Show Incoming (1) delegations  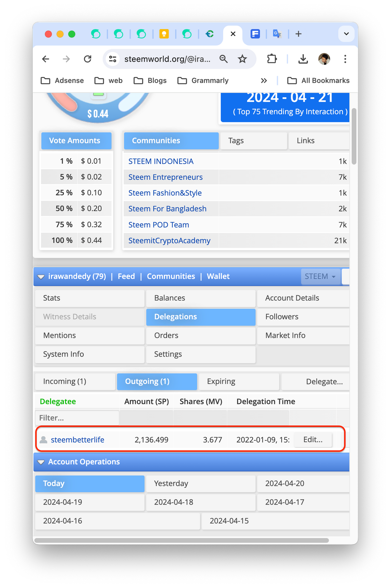[75, 382]
